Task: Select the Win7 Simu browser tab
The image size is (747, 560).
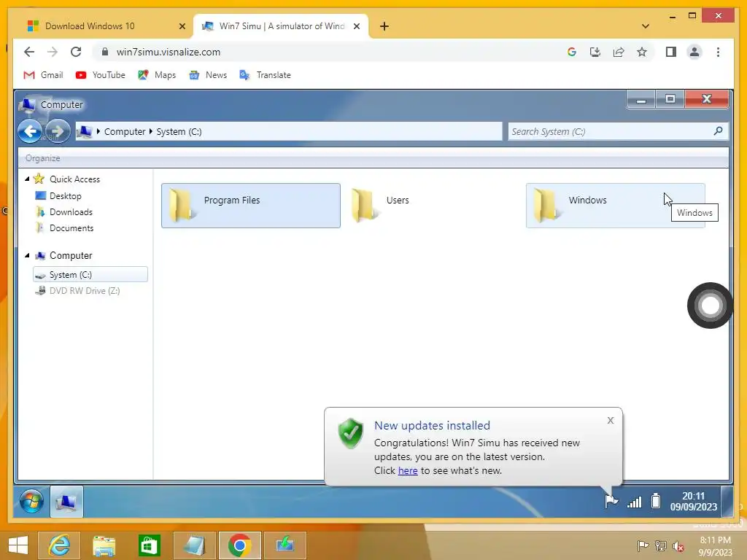Action: pyautogui.click(x=281, y=26)
